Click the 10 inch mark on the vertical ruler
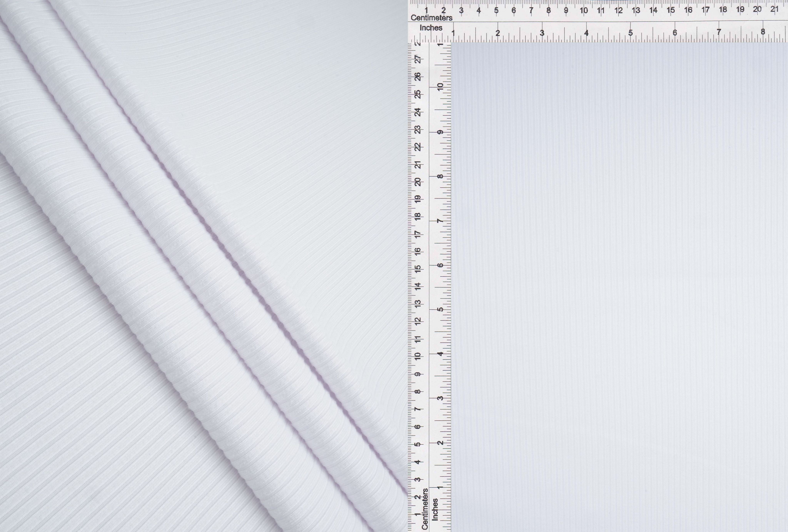Viewport: 788px width, 532px height. tap(440, 87)
